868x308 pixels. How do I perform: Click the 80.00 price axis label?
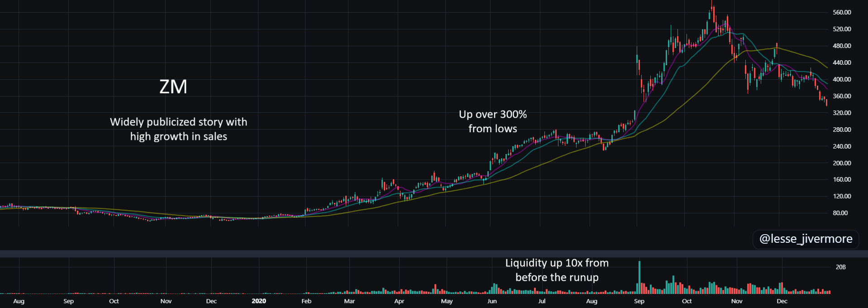(840, 213)
